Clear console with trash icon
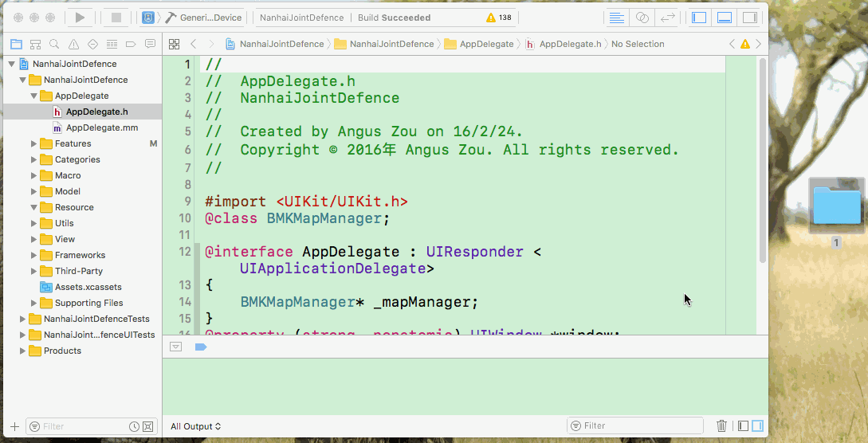Screen dimensions: 868x443 click(721, 425)
